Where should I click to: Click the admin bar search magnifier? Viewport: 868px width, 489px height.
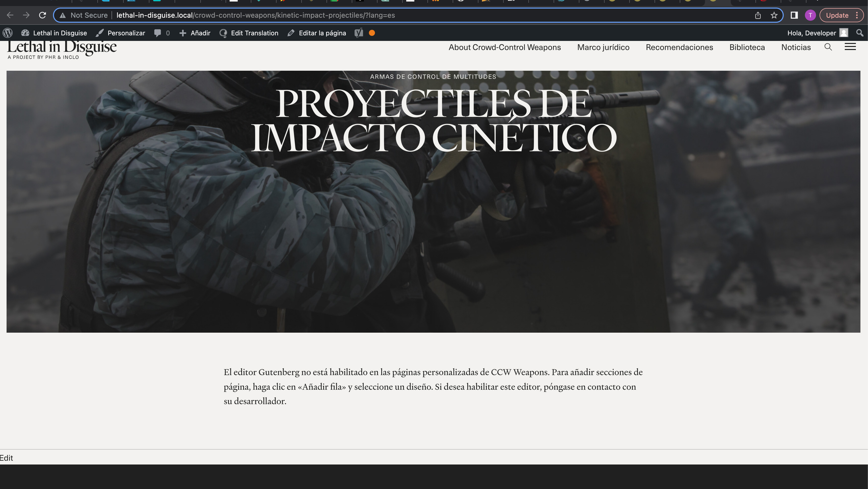click(860, 33)
